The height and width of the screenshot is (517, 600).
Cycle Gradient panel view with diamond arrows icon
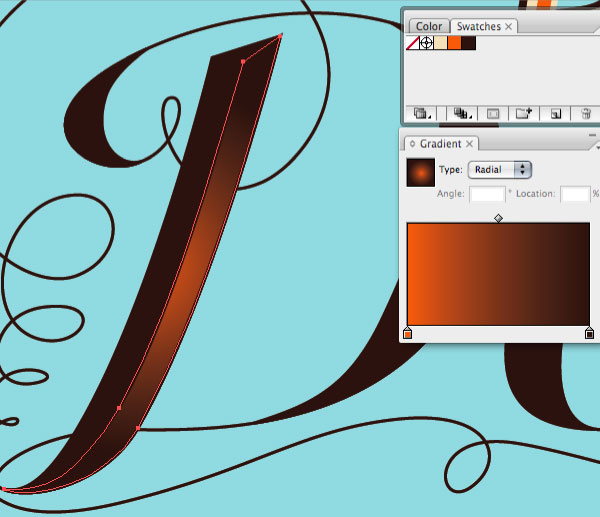pos(412,144)
